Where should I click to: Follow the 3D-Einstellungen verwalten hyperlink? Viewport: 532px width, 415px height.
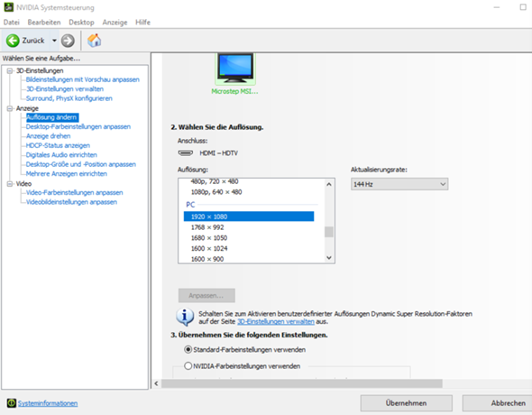[x=276, y=321]
